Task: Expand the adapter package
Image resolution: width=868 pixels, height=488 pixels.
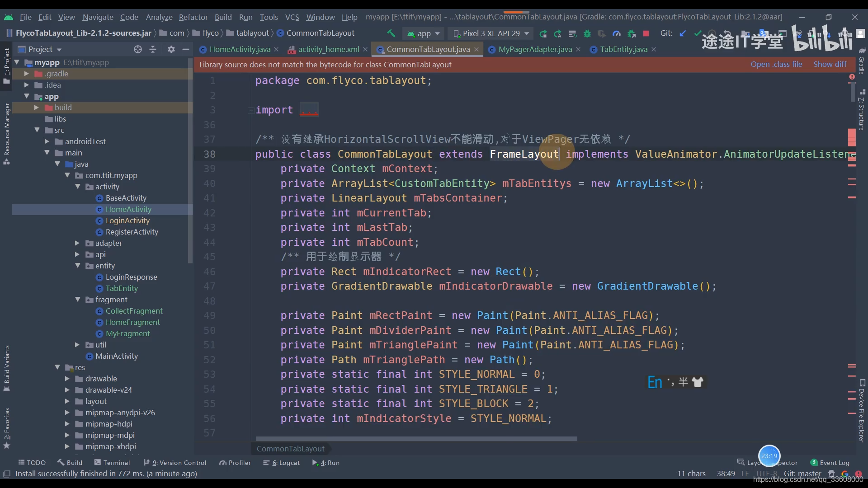Action: (77, 243)
